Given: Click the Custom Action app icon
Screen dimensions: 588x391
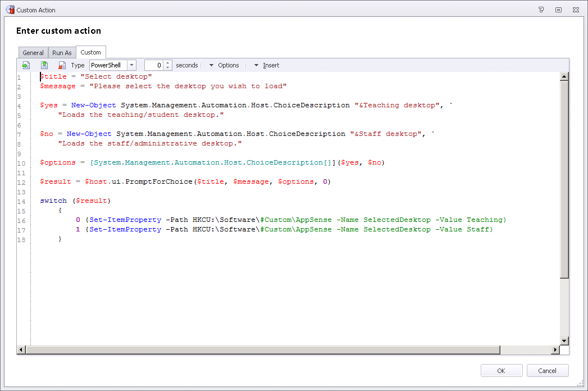Looking at the screenshot, I should (10, 10).
